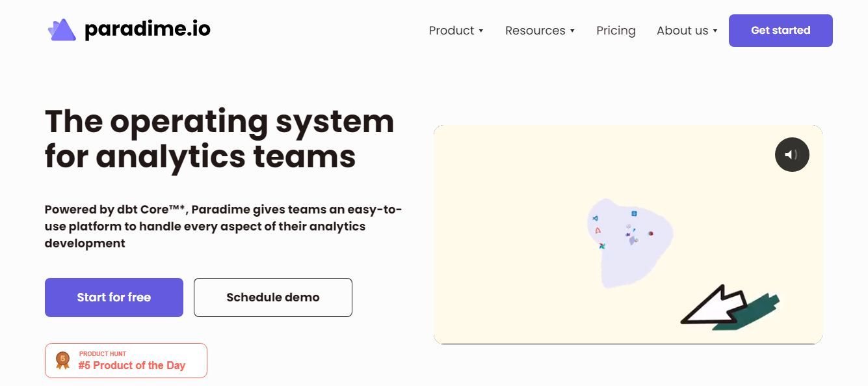Click the Start for free button
868x386 pixels.
pyautogui.click(x=114, y=297)
